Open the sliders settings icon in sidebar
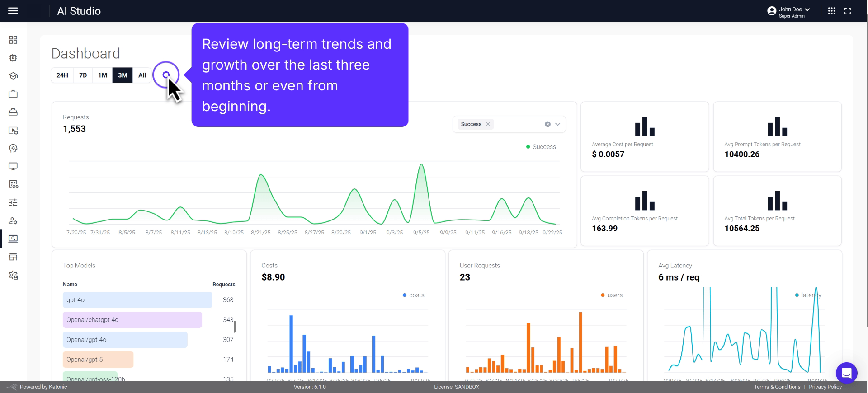Image resolution: width=868 pixels, height=393 pixels. click(x=13, y=202)
